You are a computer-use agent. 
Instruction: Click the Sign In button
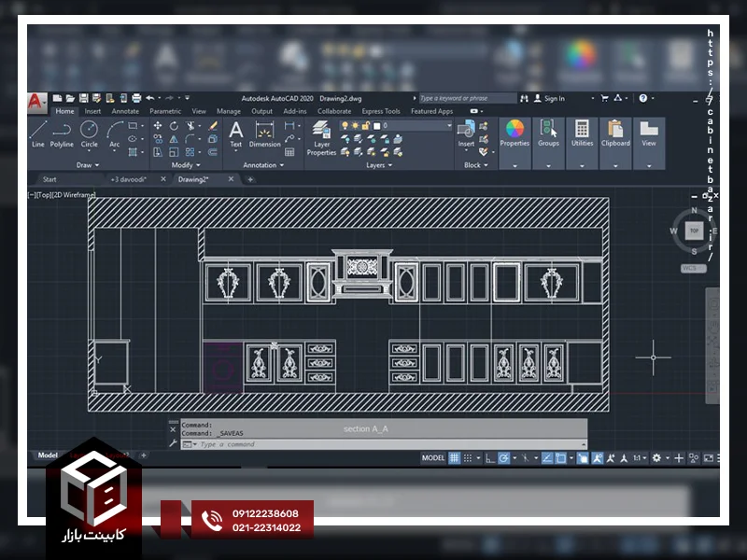[555, 98]
